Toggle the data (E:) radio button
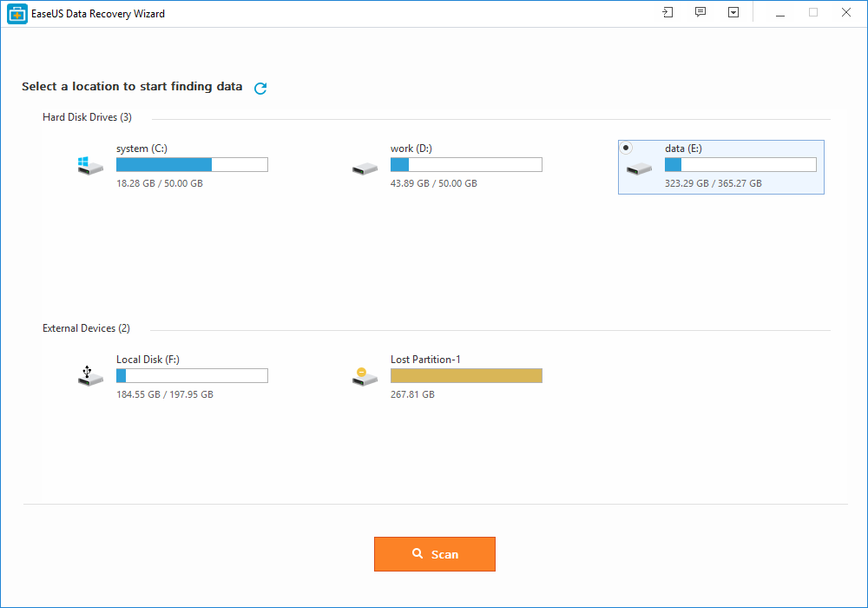The image size is (868, 608). click(627, 148)
